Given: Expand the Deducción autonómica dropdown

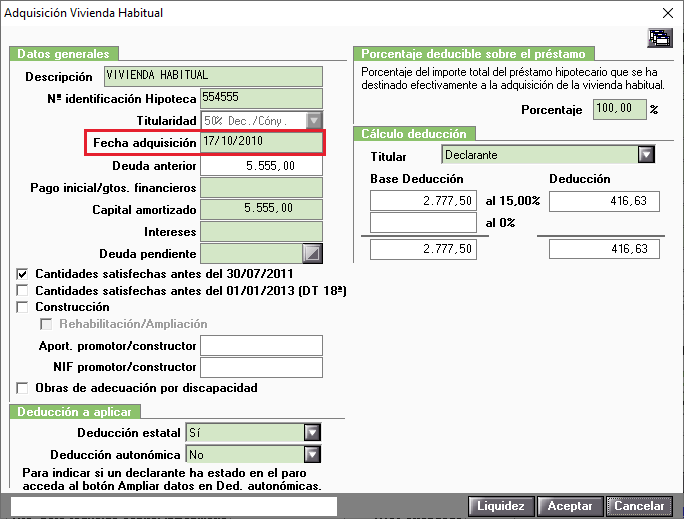Looking at the screenshot, I should coord(313,454).
